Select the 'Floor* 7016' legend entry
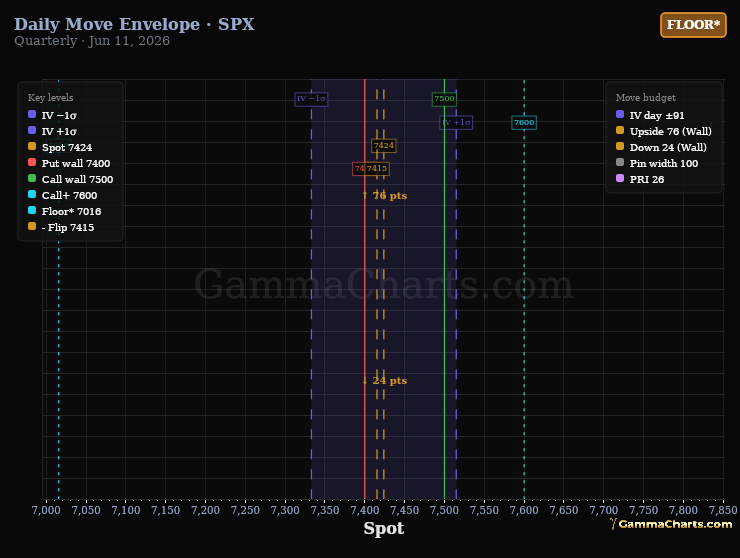 (71, 211)
